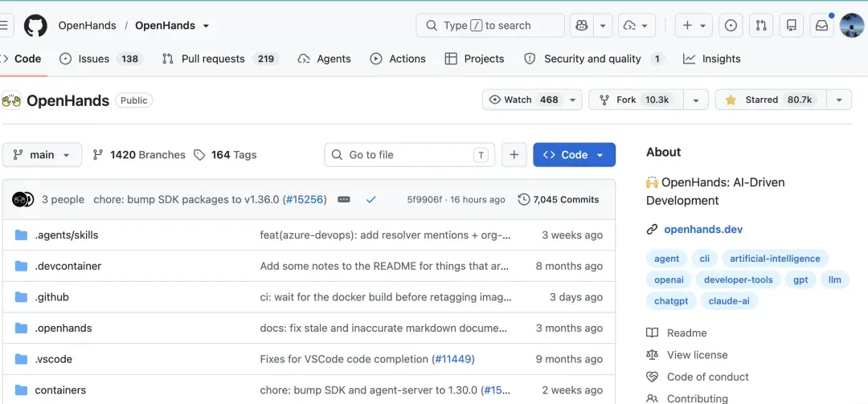
Task: Expand the Copilot dropdown arrow
Action: click(603, 26)
